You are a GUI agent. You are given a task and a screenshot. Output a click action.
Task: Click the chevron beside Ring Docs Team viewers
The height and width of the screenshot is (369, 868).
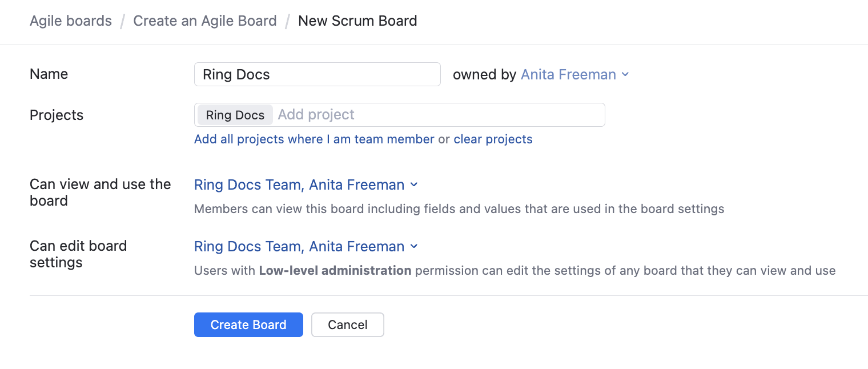(414, 185)
